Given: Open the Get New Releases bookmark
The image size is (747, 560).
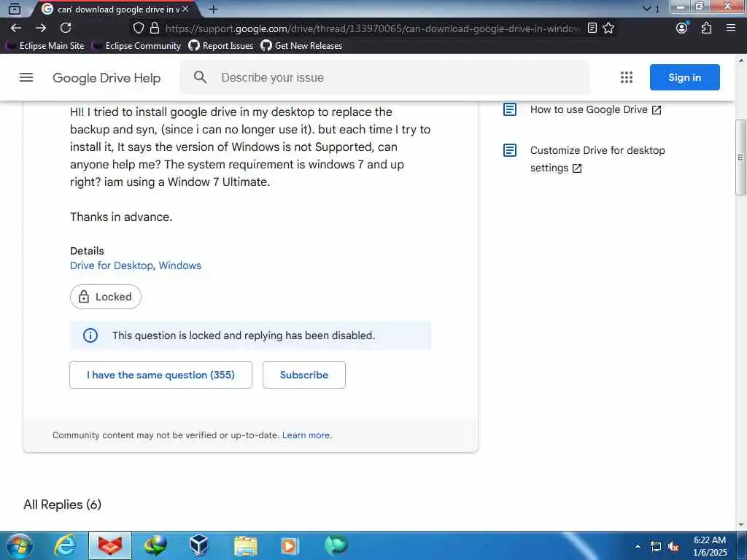Looking at the screenshot, I should coord(301,46).
